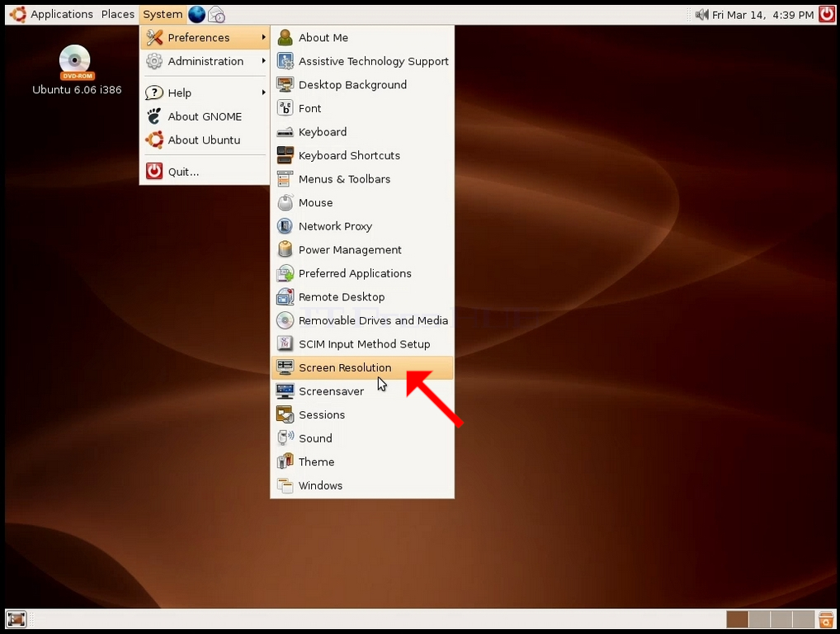The height and width of the screenshot is (634, 840).
Task: Click the Remote Desktop icon
Action: click(x=285, y=297)
